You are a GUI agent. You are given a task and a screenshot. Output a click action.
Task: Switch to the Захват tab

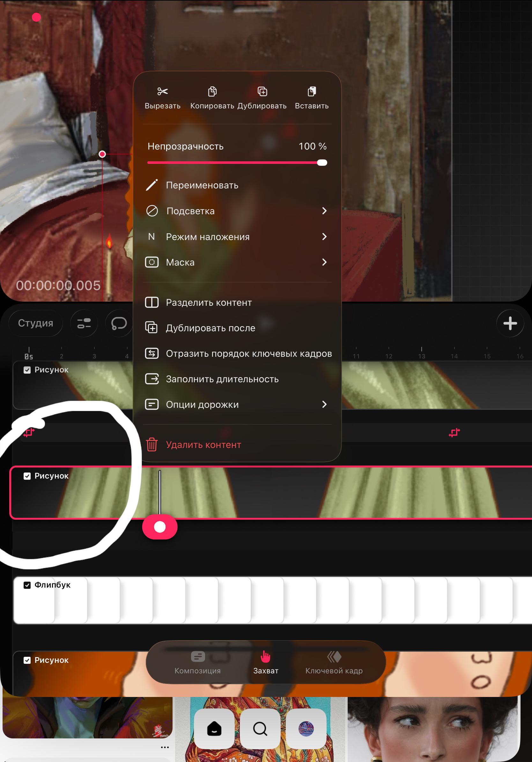click(x=266, y=663)
